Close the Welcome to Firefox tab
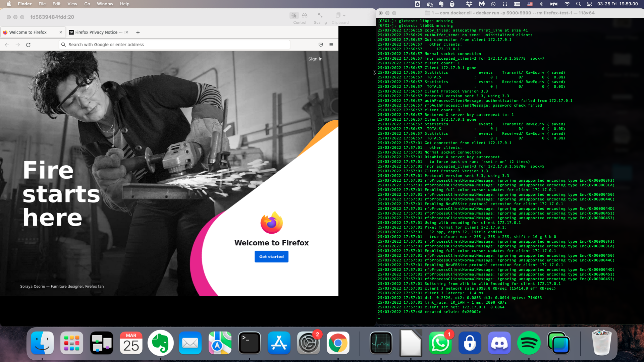 pos(61,32)
